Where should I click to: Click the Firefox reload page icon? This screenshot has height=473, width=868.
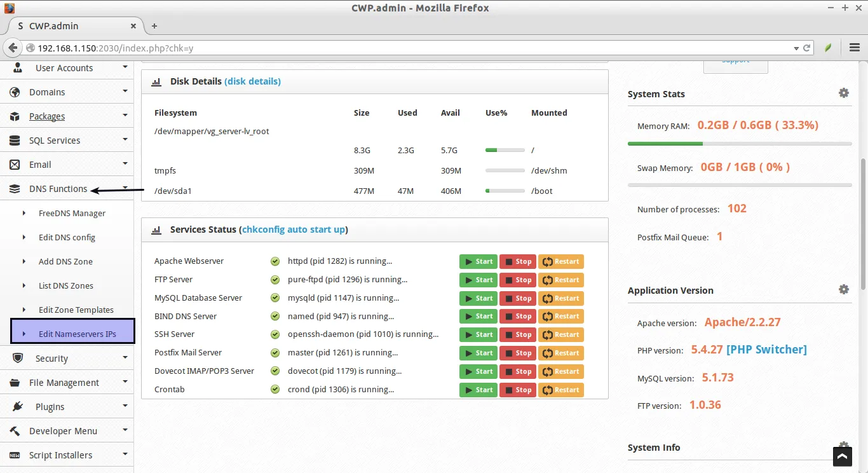[x=807, y=48]
